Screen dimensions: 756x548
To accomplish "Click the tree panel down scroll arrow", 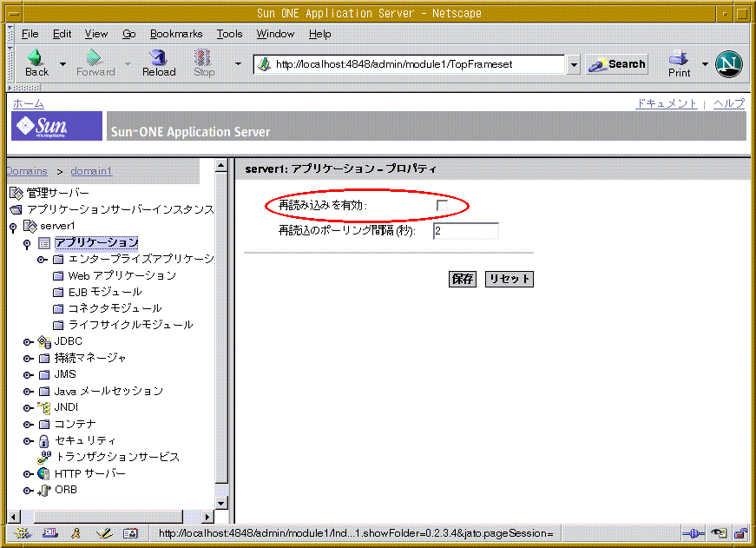I will [x=221, y=504].
